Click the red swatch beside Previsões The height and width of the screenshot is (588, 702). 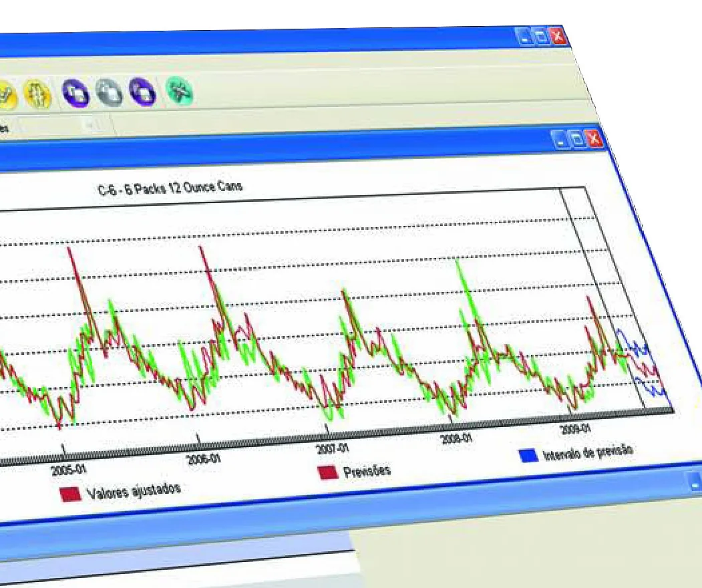(328, 472)
